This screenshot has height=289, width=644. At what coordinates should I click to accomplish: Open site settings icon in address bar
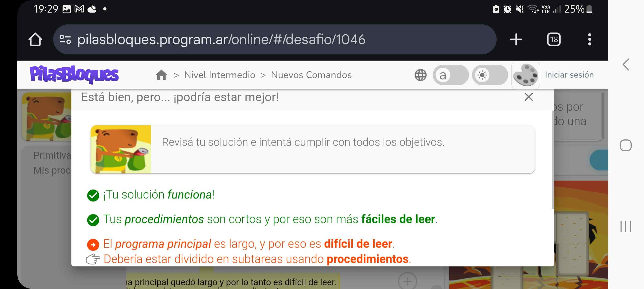pos(65,40)
